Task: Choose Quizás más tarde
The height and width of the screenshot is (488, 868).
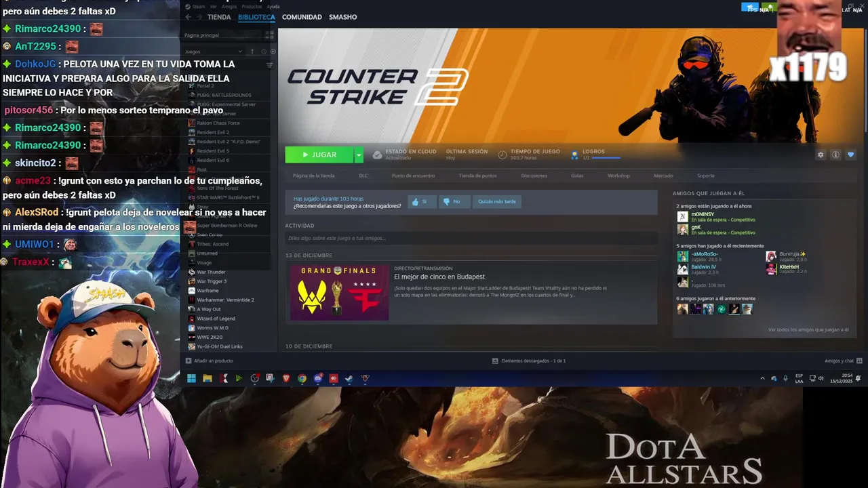Action: 497,201
